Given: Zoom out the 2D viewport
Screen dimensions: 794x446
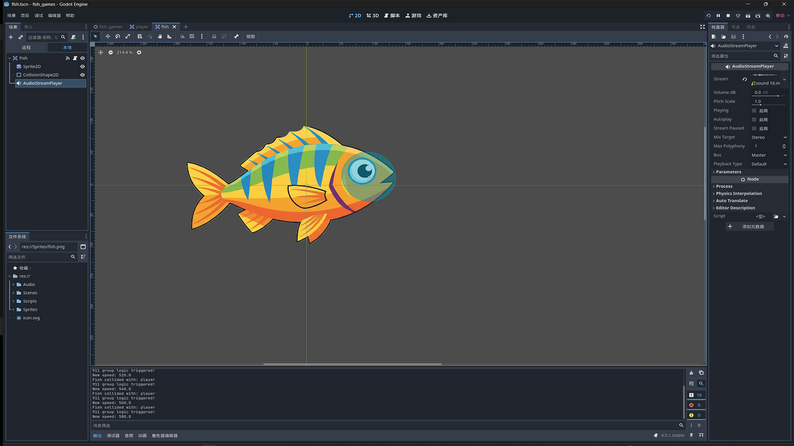Looking at the screenshot, I should [x=110, y=52].
